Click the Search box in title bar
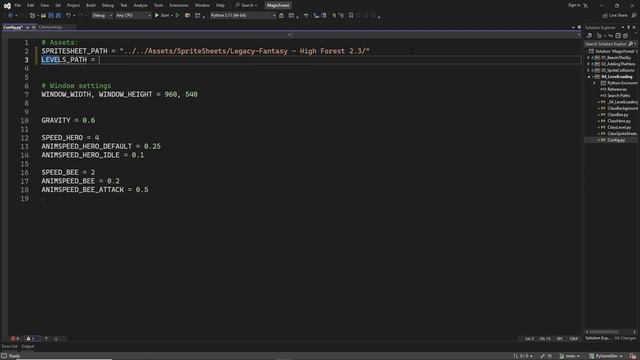Image resolution: width=640 pixels, height=360 pixels. pyautogui.click(x=246, y=5)
